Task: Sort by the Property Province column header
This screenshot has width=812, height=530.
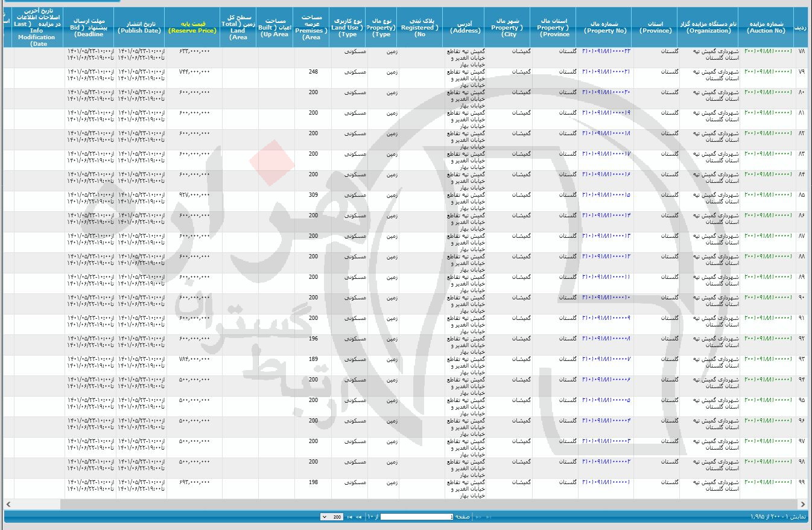Action: [554, 27]
